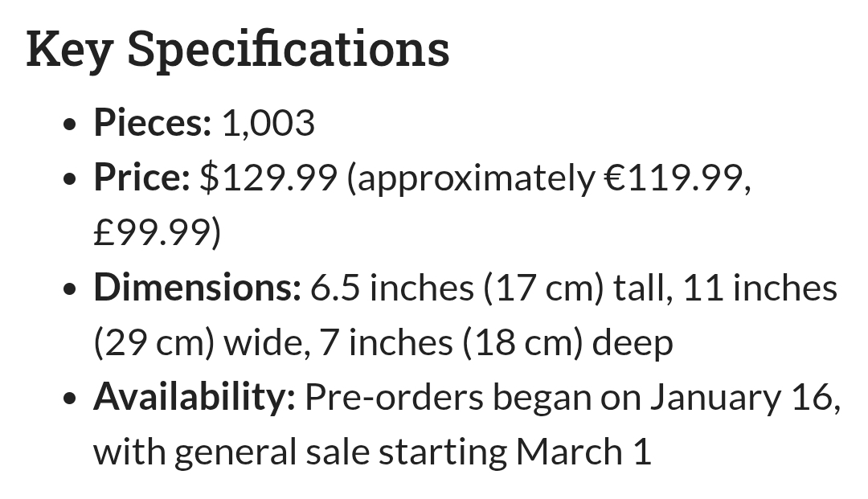The image size is (868, 499).
Task: Click the Key Specifications heading
Action: point(238,49)
